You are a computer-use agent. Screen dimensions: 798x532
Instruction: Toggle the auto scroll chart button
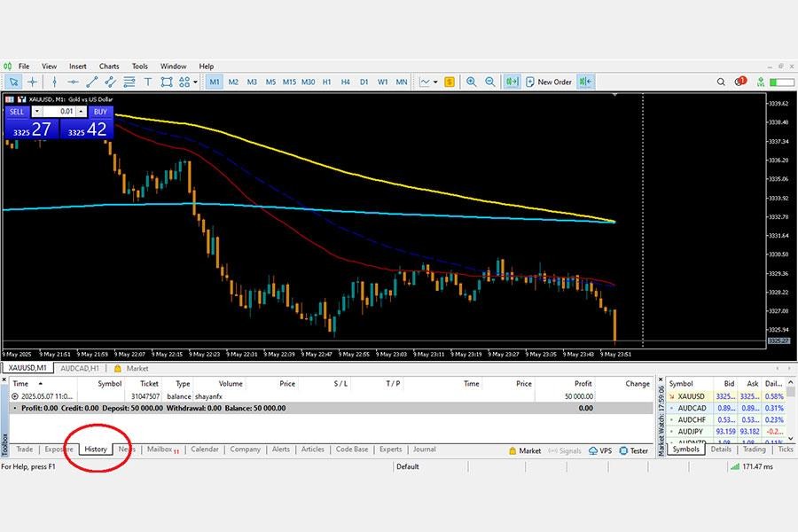coord(512,82)
